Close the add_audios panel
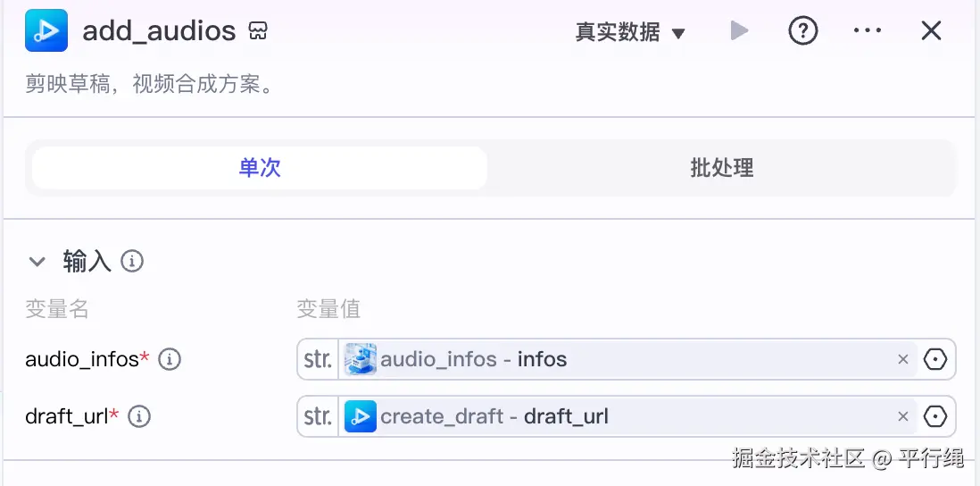Screen dimensions: 980x486 coord(931,30)
